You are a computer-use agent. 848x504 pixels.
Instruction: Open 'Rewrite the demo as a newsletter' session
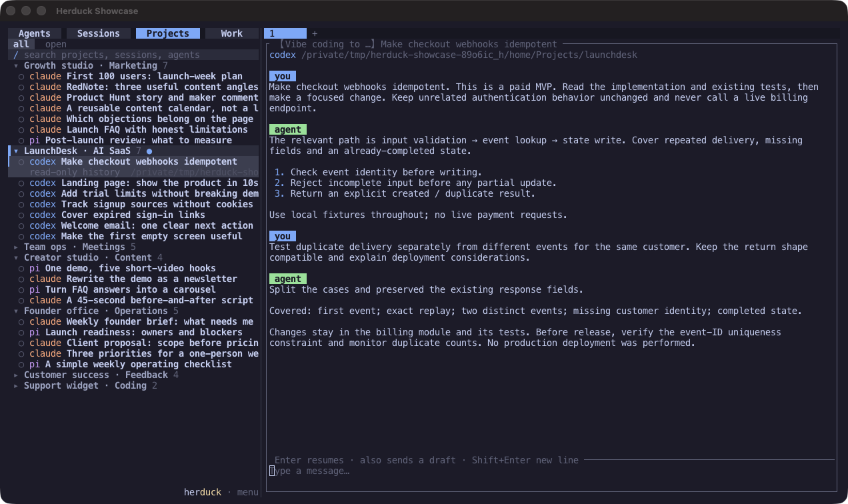click(x=133, y=279)
